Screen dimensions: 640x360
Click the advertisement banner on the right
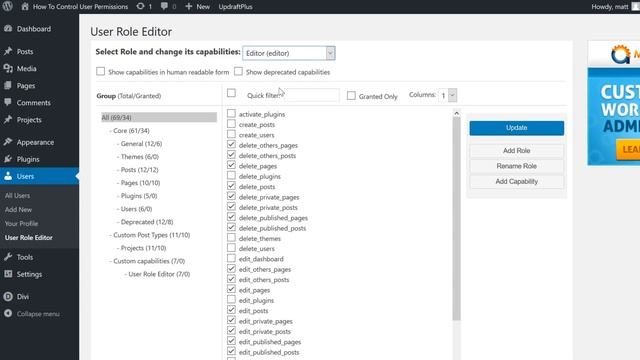point(613,103)
